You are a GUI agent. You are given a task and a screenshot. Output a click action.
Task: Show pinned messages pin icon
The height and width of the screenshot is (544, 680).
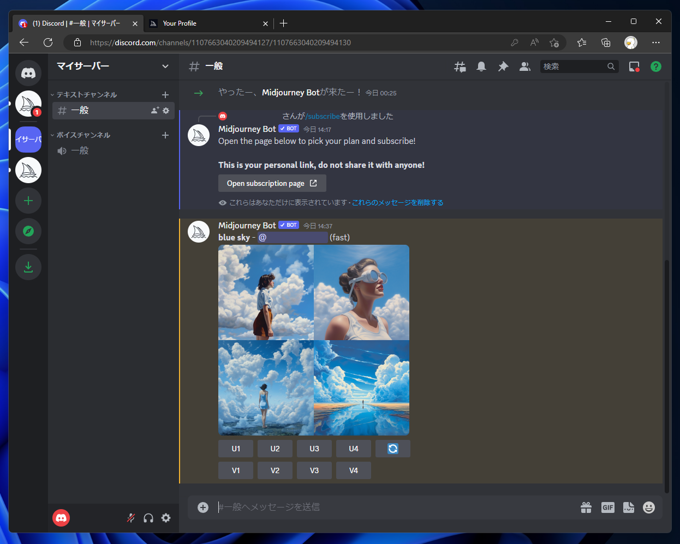(x=503, y=66)
